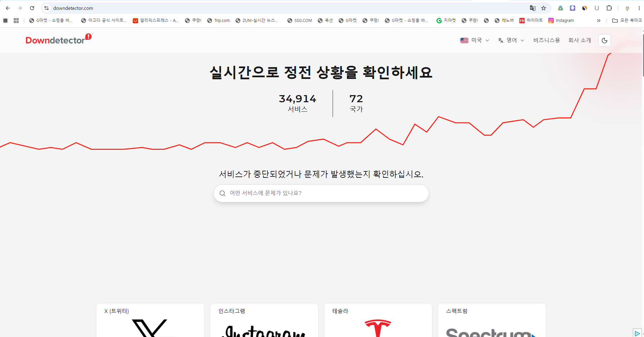This screenshot has height=337, width=644.
Task: Open the dark orange circular extension
Action: tap(585, 8)
